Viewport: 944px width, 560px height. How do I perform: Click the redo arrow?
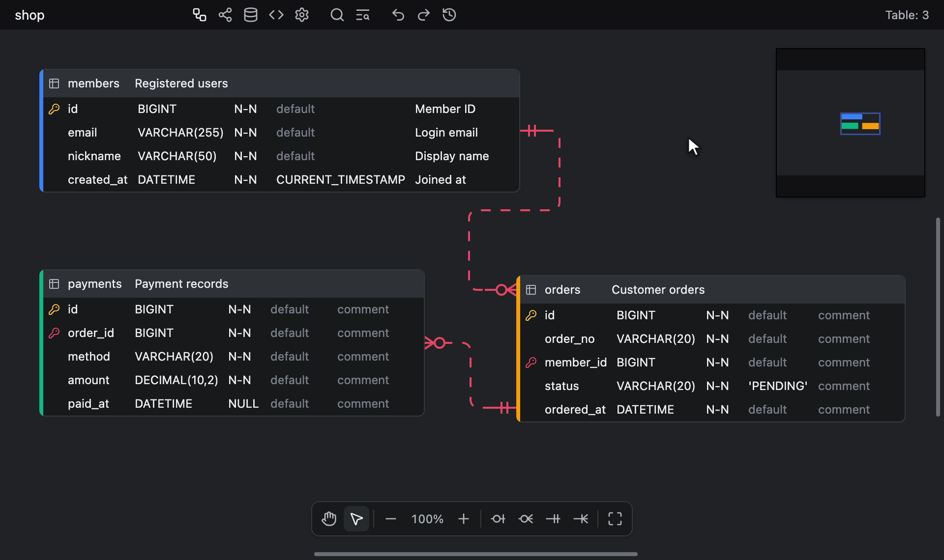(424, 15)
